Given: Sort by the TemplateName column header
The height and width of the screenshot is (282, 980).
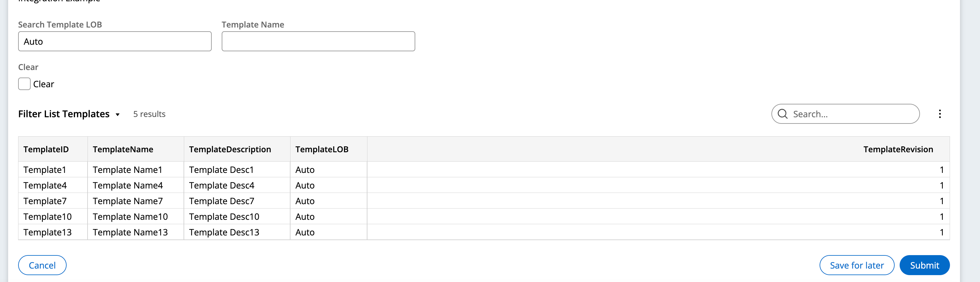Looking at the screenshot, I should 123,149.
